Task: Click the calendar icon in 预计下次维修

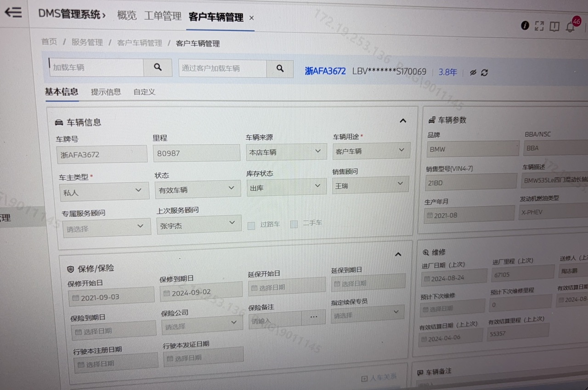Action: coord(424,309)
